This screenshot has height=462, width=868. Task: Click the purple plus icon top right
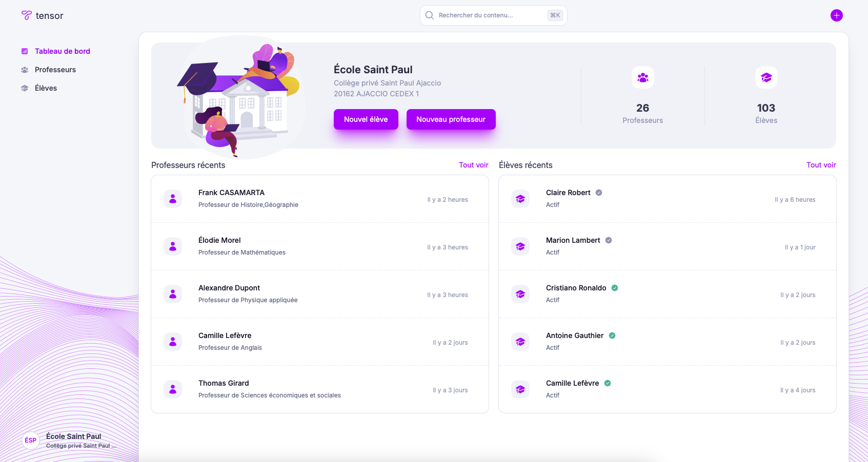point(836,15)
